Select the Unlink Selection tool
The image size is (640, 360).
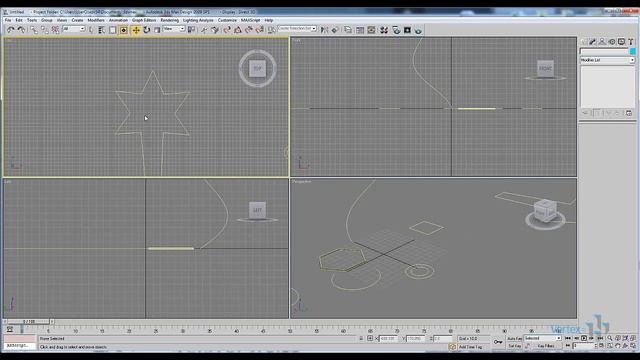click(x=44, y=30)
